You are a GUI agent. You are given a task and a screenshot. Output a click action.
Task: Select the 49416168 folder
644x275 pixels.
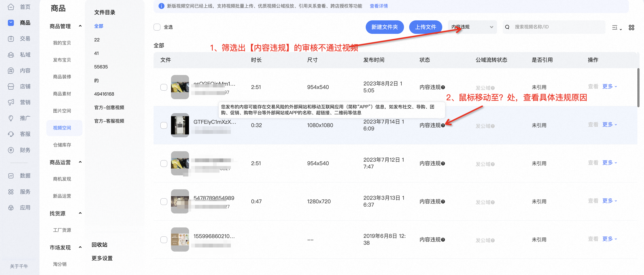coord(104,94)
